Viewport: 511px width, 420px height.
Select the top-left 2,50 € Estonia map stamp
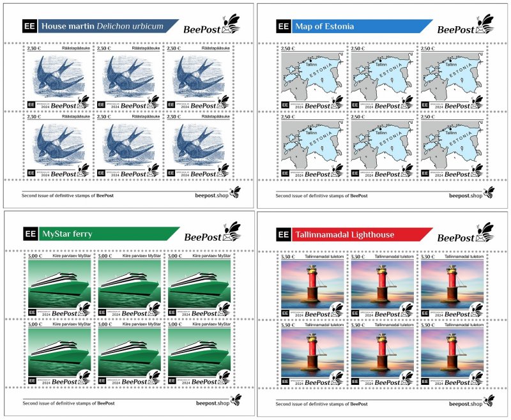coord(312,77)
